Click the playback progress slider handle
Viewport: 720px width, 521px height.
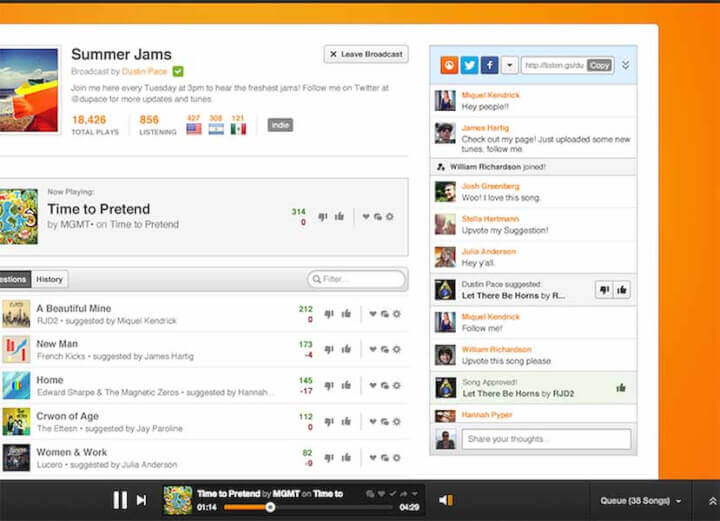click(x=270, y=507)
